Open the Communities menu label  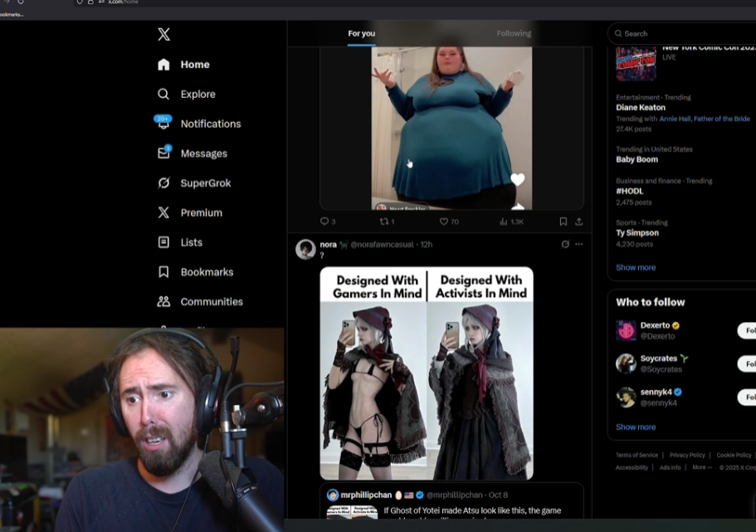point(212,301)
